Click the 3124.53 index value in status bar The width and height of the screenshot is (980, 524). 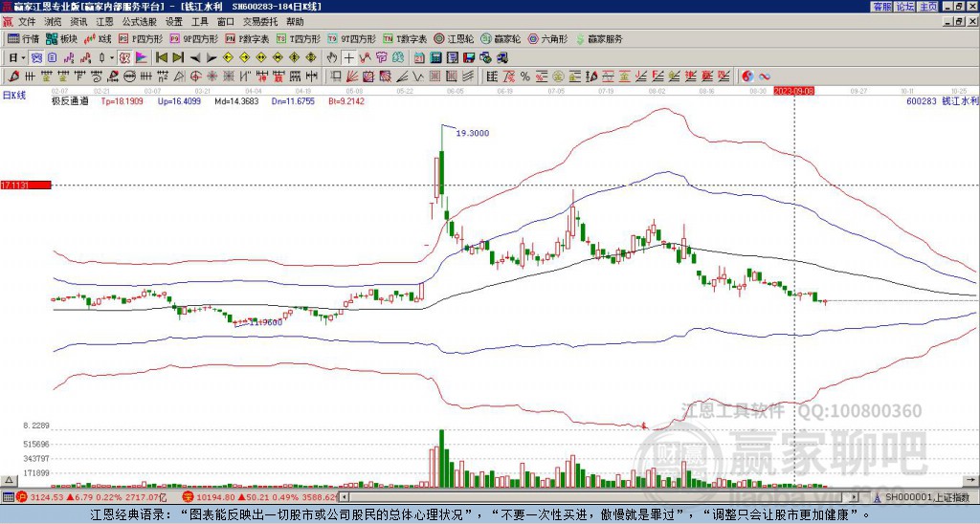(47, 497)
